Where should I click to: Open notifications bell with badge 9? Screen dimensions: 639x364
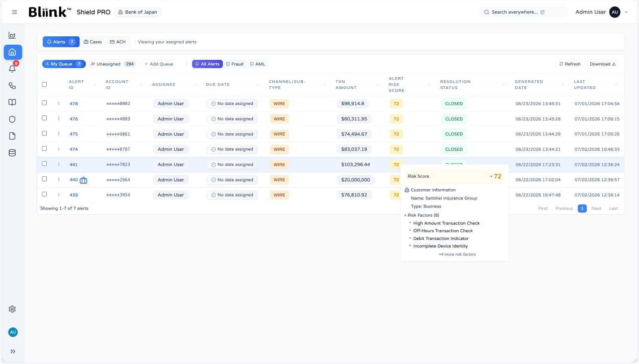[x=12, y=69]
